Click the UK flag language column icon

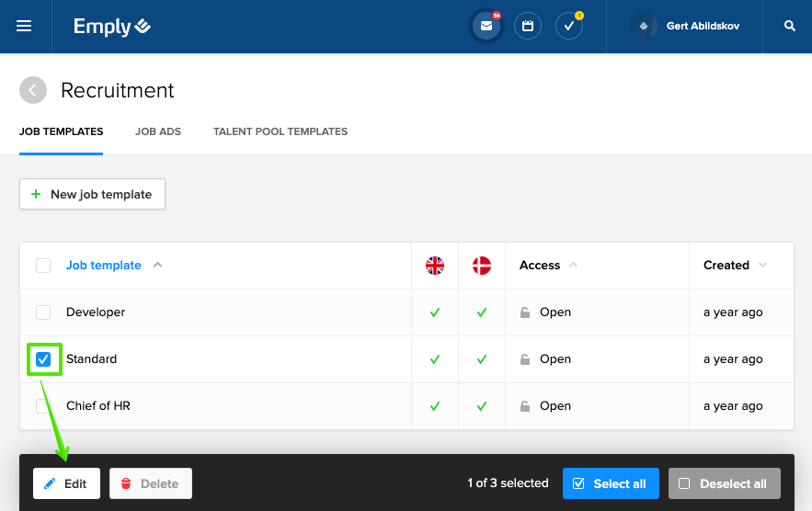click(x=435, y=266)
